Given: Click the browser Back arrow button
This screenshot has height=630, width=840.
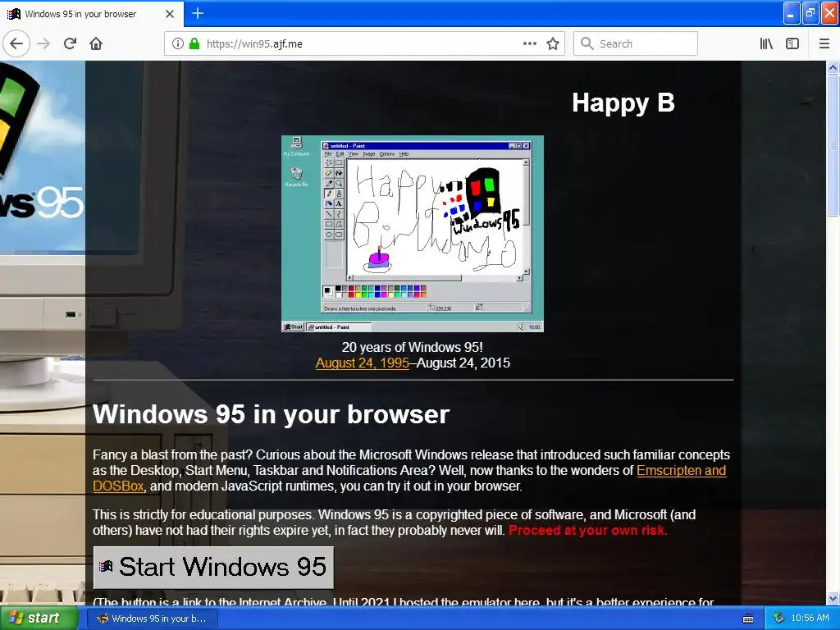Looking at the screenshot, I should point(16,43).
